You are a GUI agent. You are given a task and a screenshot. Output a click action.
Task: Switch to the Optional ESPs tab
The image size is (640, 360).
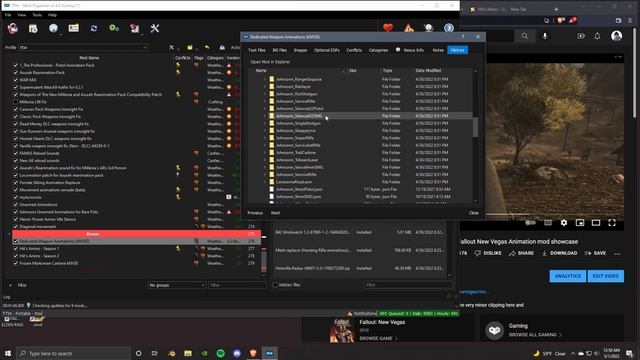[x=327, y=50]
